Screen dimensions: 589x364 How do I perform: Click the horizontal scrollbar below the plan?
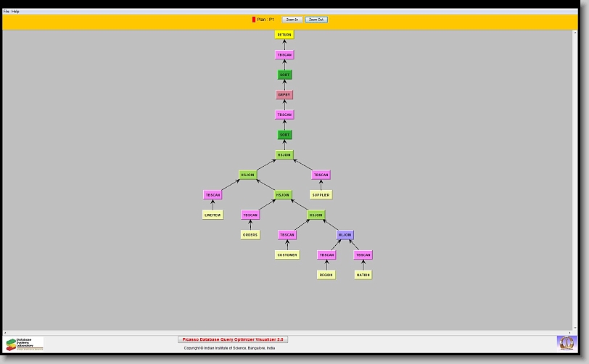290,332
